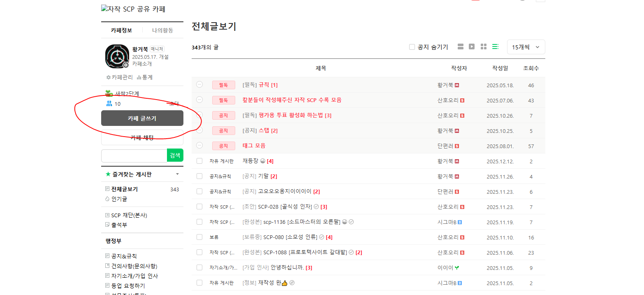Switch to the video view icon
The image size is (644, 295).
click(472, 47)
